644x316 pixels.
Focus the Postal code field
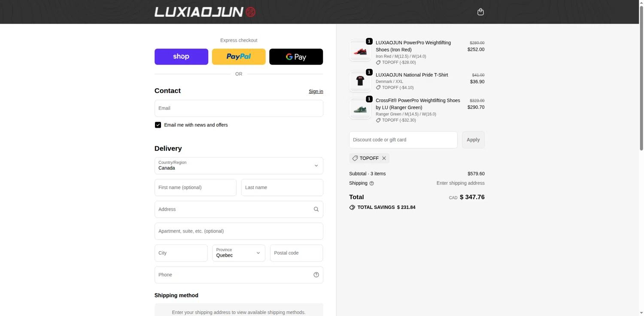tap(296, 253)
